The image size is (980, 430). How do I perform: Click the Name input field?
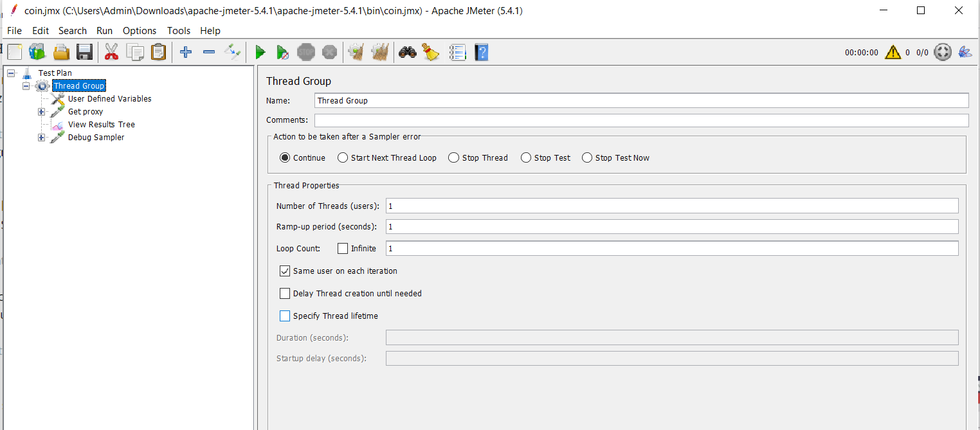click(x=642, y=100)
